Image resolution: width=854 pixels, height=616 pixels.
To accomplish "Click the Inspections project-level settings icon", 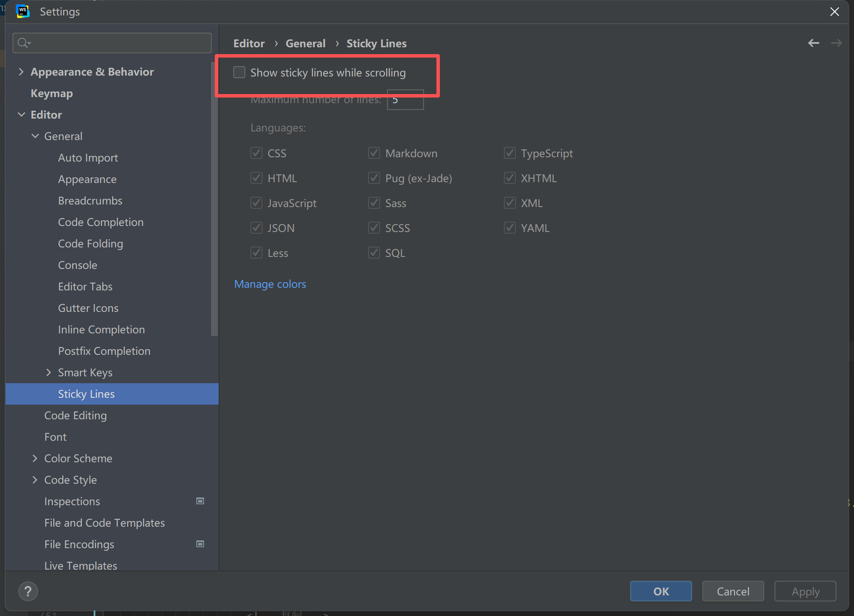I will [200, 501].
